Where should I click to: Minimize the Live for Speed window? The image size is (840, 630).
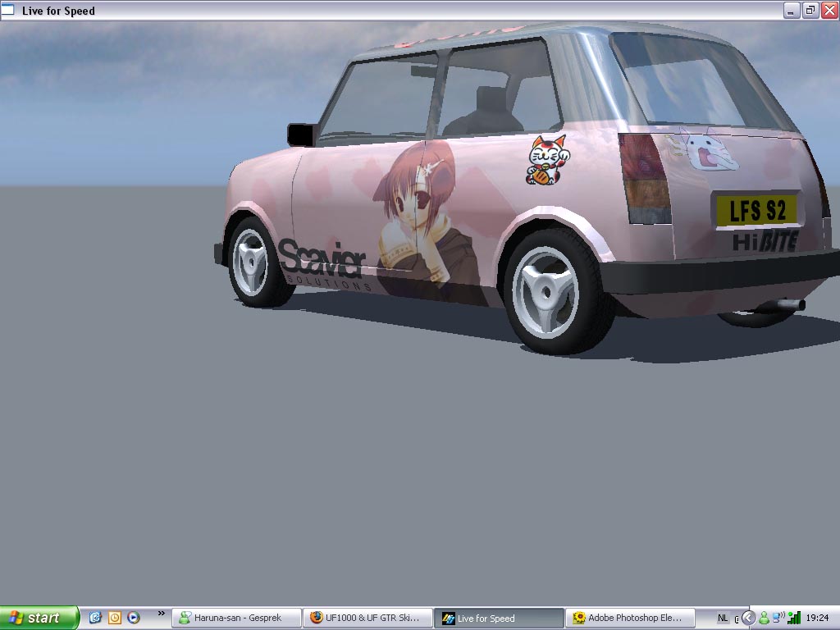(x=792, y=10)
